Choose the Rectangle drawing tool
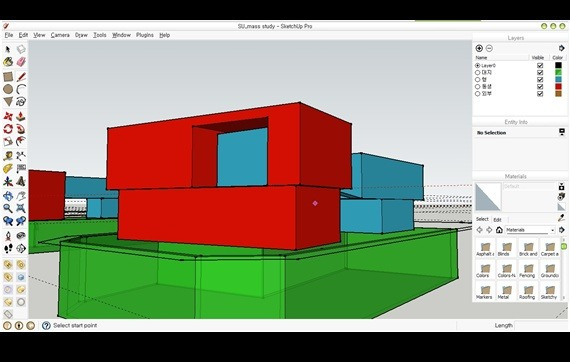The image size is (570, 362). (x=8, y=77)
